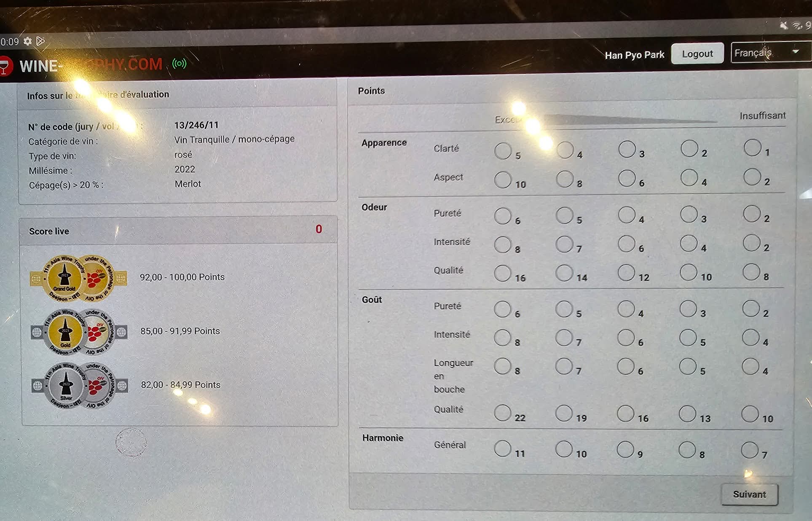This screenshot has width=812, height=521.
Task: Open the settings gear in status bar
Action: tap(27, 41)
